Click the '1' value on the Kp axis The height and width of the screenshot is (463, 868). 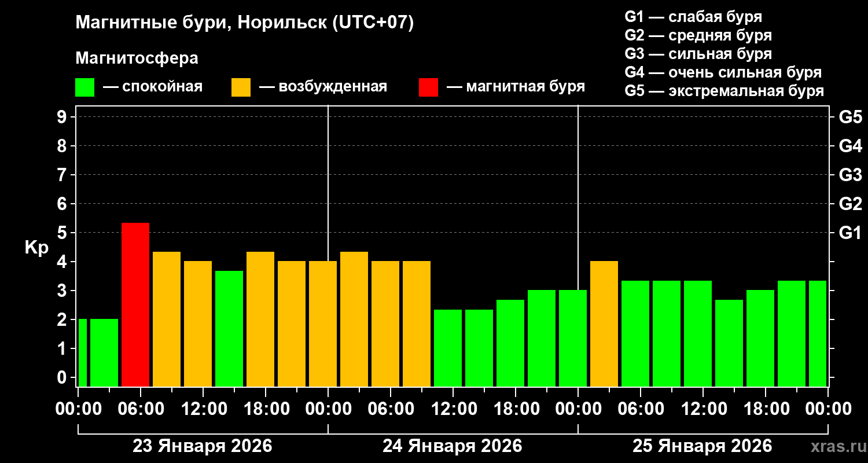coord(63,349)
